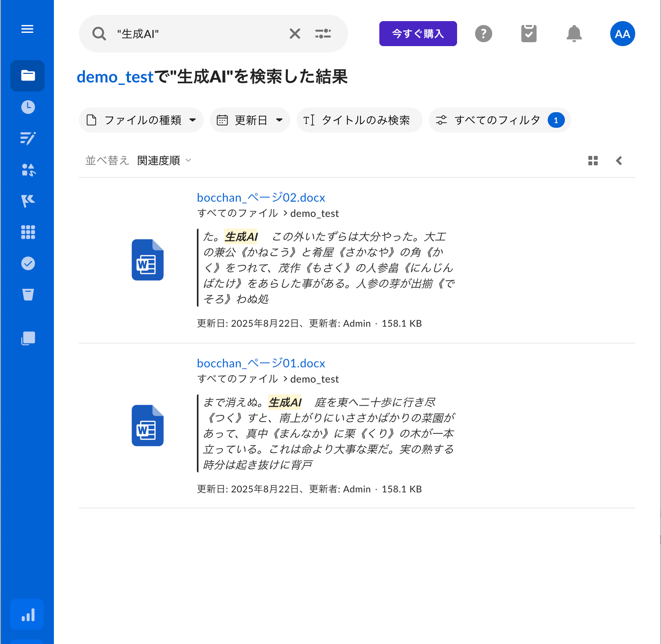Viewport: 661px width, 644px height.
Task: Open the 更新日 filter dropdown
Action: [x=250, y=120]
